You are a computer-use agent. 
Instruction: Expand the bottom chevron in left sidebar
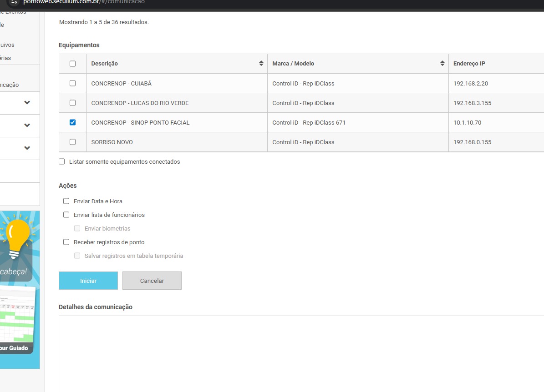point(27,148)
